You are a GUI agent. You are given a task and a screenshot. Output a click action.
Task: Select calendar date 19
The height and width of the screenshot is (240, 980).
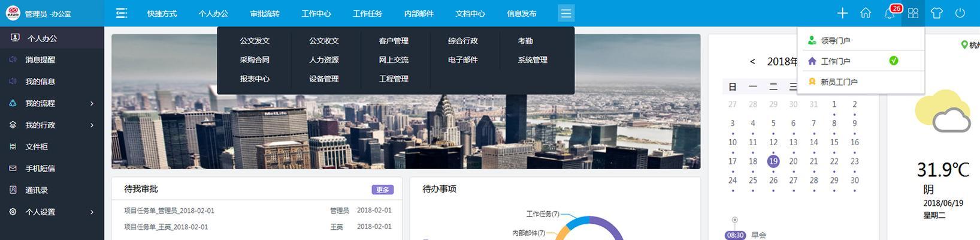(773, 161)
